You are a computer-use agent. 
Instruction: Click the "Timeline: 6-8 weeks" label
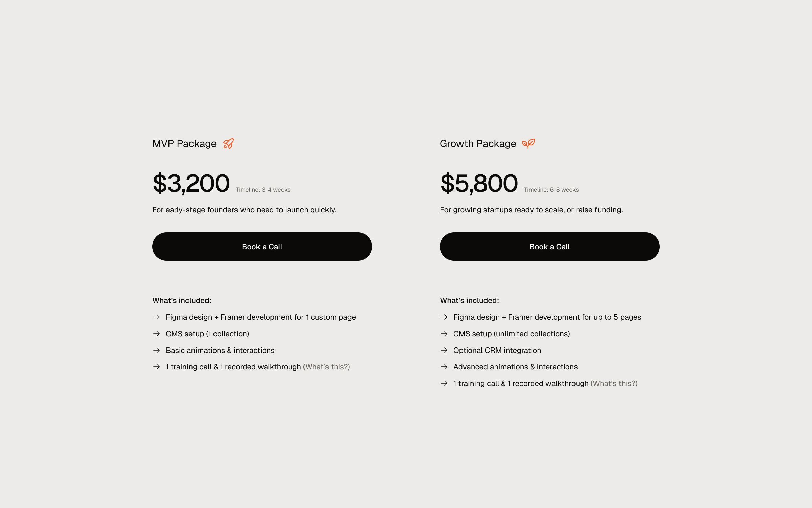coord(551,190)
